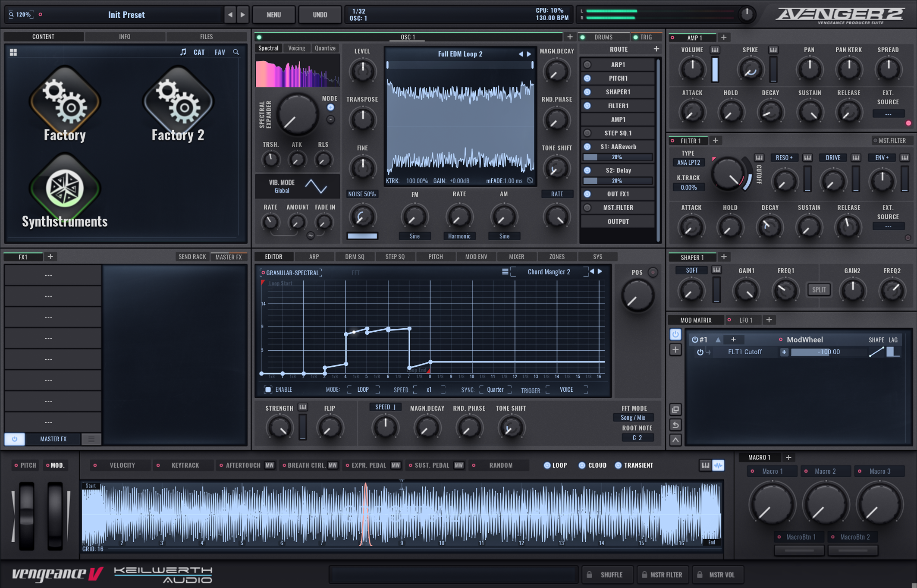The height and width of the screenshot is (588, 917).
Task: Open the SYNC Quarter dropdown
Action: tap(495, 390)
